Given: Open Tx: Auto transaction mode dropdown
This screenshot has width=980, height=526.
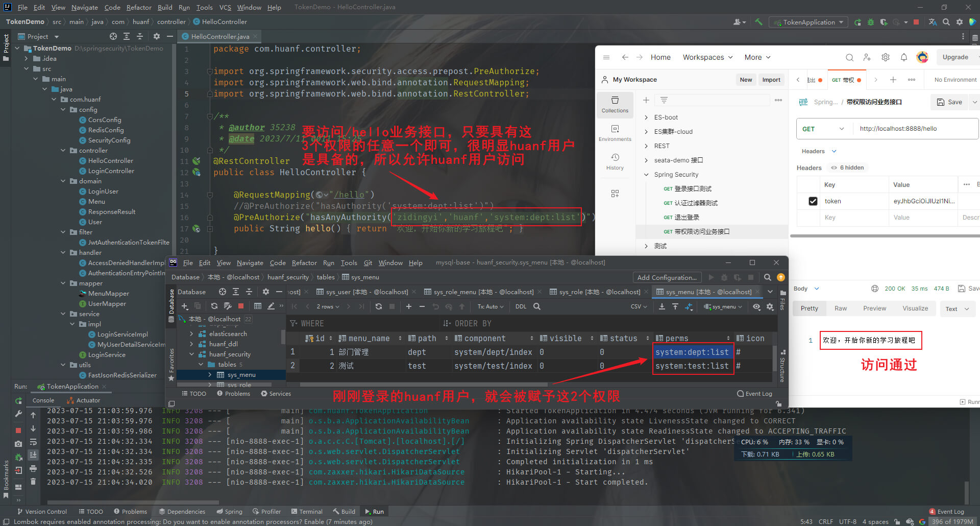Looking at the screenshot, I should [491, 306].
